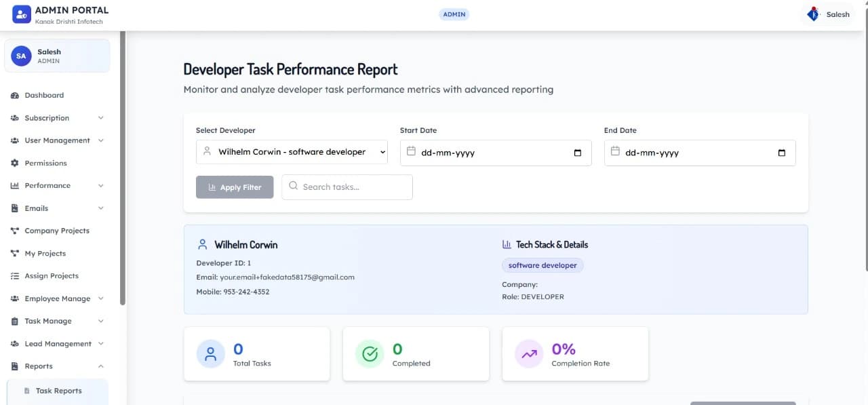Open the Select Developer dropdown
This screenshot has height=405, width=868.
[x=291, y=152]
